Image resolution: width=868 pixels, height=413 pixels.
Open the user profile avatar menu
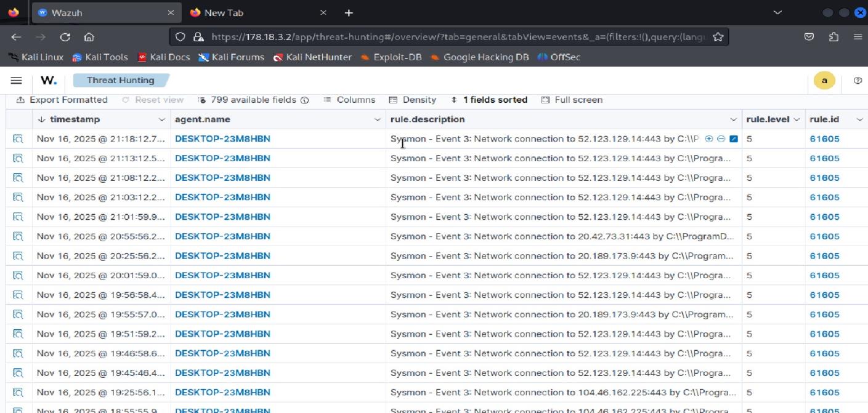tap(824, 80)
